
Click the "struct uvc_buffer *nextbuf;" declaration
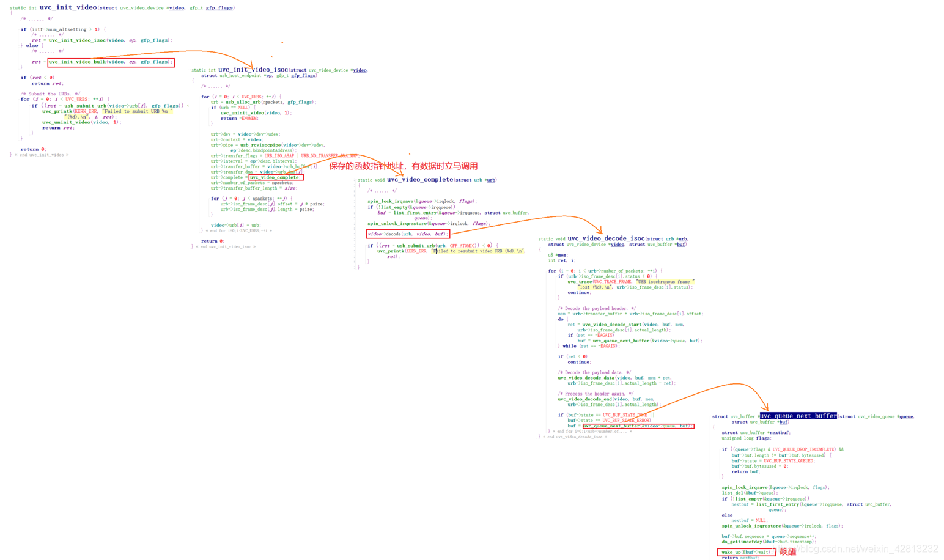click(x=756, y=433)
